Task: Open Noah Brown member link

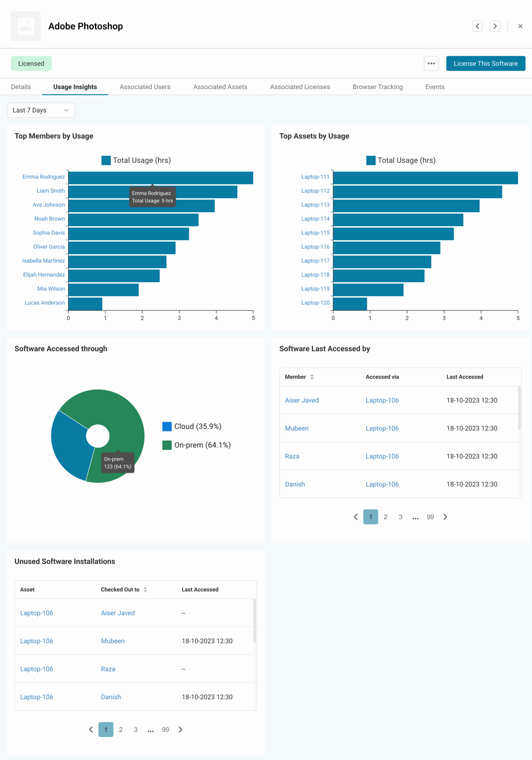Action: [50, 219]
